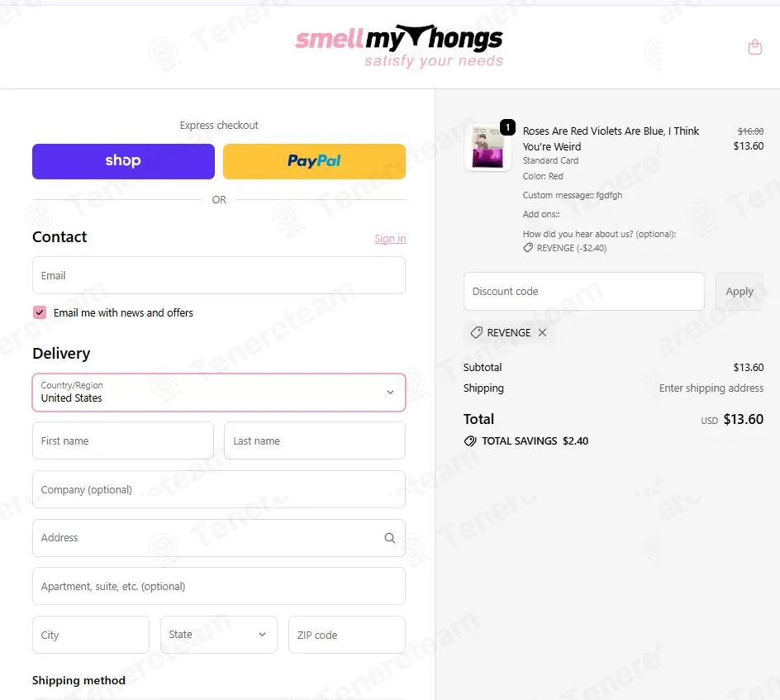Open the State dropdown
780x700 pixels.
pyautogui.click(x=218, y=635)
